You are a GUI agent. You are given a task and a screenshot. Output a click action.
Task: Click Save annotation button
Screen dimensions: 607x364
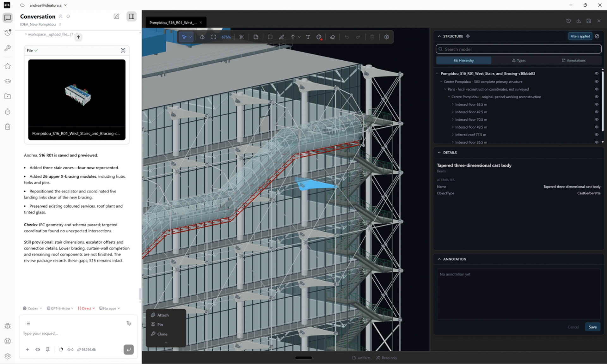coord(592,327)
